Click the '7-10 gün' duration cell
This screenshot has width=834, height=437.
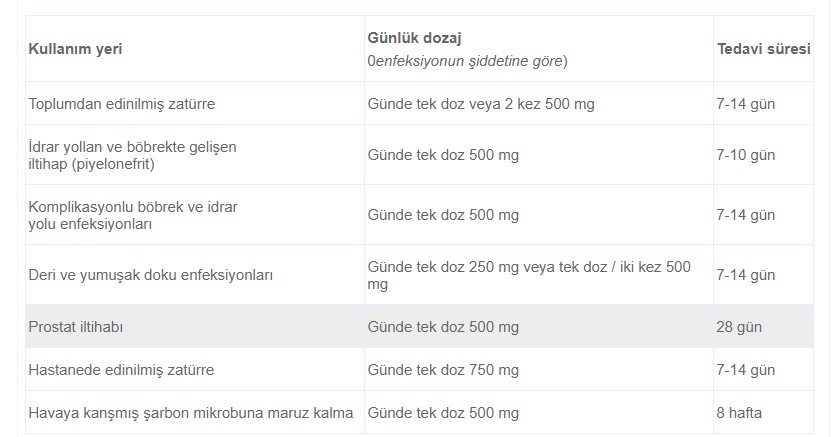point(746,155)
